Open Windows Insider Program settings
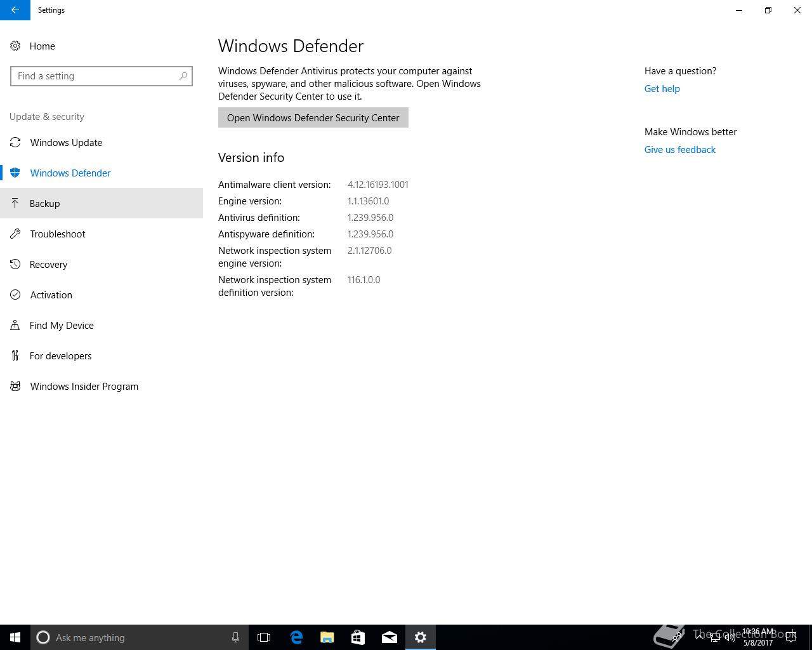 [101, 386]
